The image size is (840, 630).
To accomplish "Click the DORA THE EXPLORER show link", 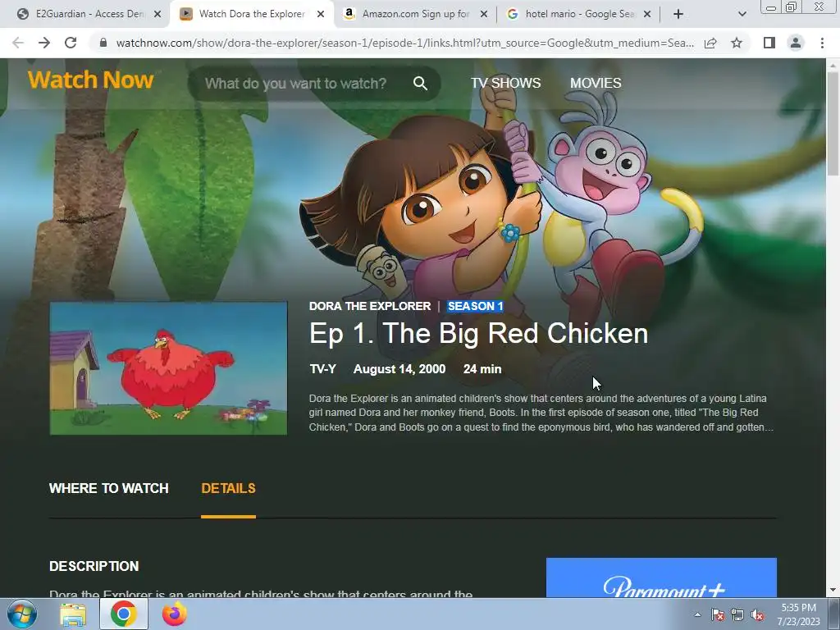I will pos(370,306).
